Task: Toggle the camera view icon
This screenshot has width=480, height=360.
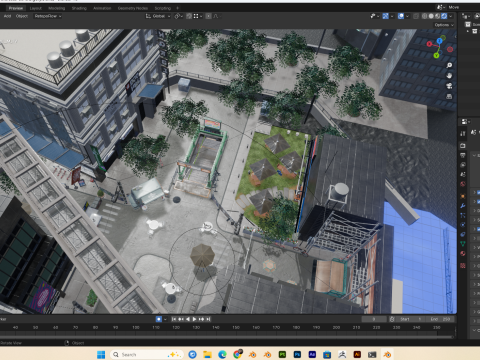Action: pos(449,86)
